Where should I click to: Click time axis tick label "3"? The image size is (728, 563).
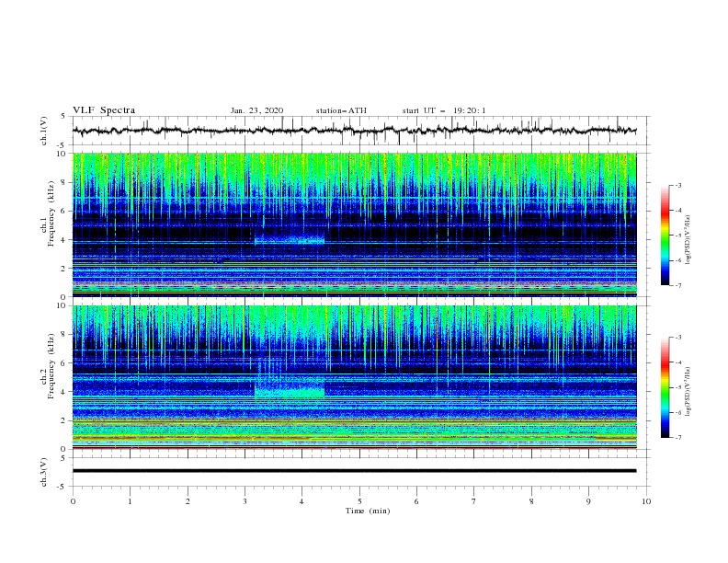(x=245, y=501)
